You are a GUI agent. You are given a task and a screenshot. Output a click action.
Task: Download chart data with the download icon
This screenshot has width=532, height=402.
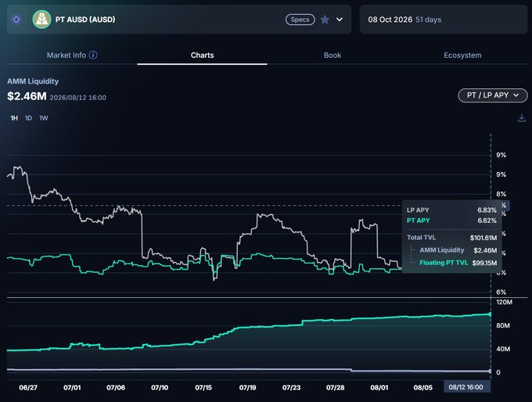tap(522, 118)
